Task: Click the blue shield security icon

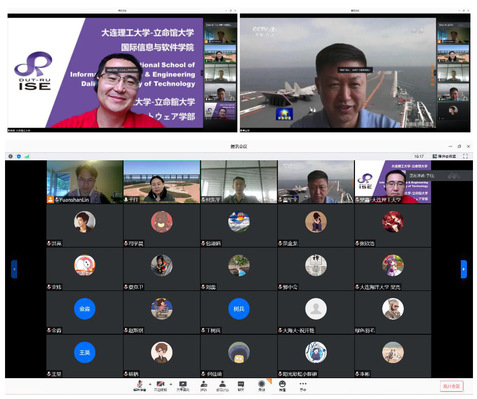Action: (19, 156)
